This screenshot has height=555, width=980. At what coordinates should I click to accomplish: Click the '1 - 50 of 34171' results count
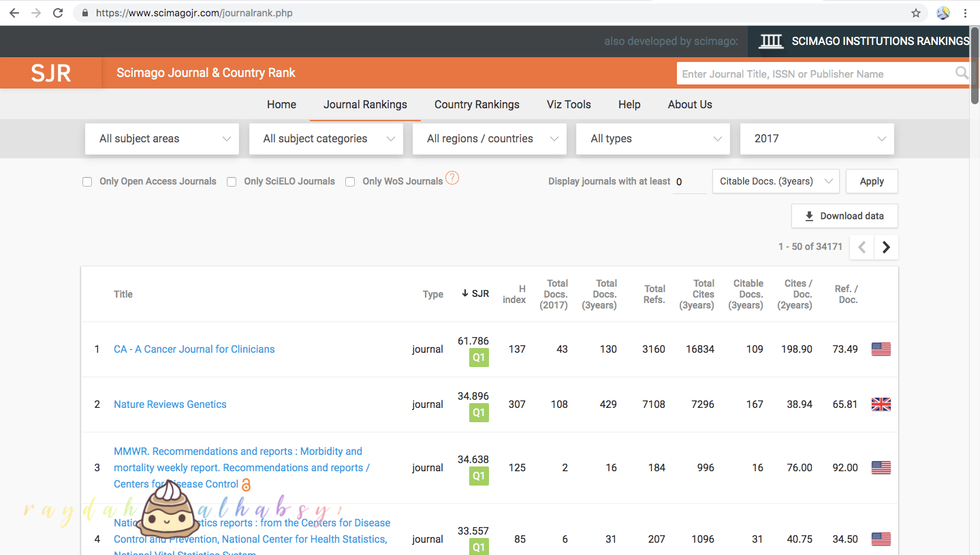coord(810,247)
